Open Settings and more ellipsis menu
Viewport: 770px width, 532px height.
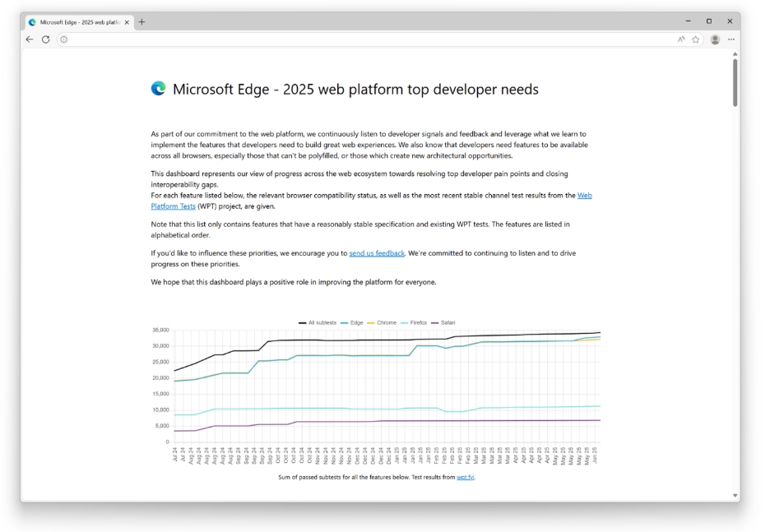tap(731, 39)
